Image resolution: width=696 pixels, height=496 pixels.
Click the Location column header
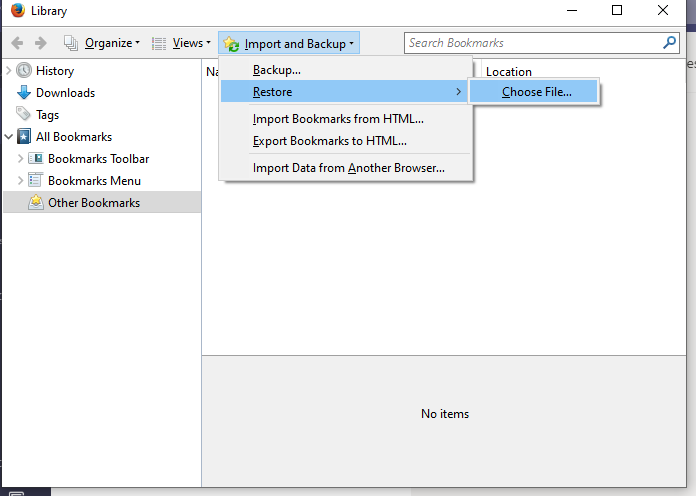(x=509, y=71)
